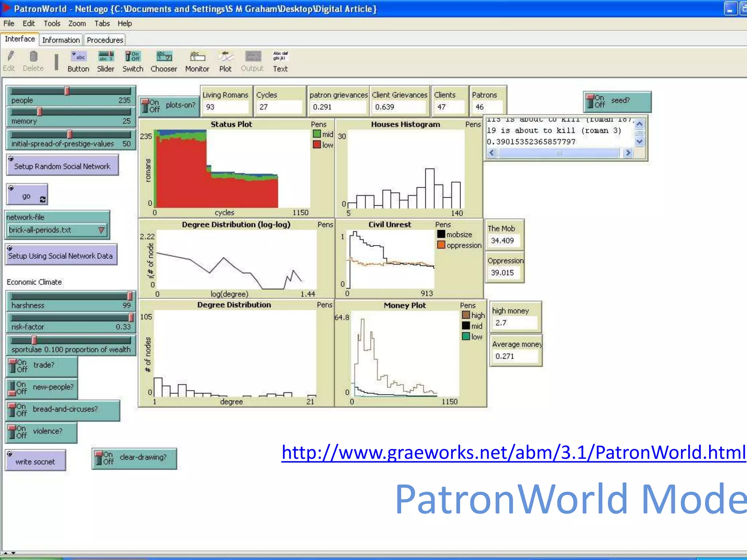
Task: Toggle the plots-on? switch
Action: pyautogui.click(x=169, y=106)
